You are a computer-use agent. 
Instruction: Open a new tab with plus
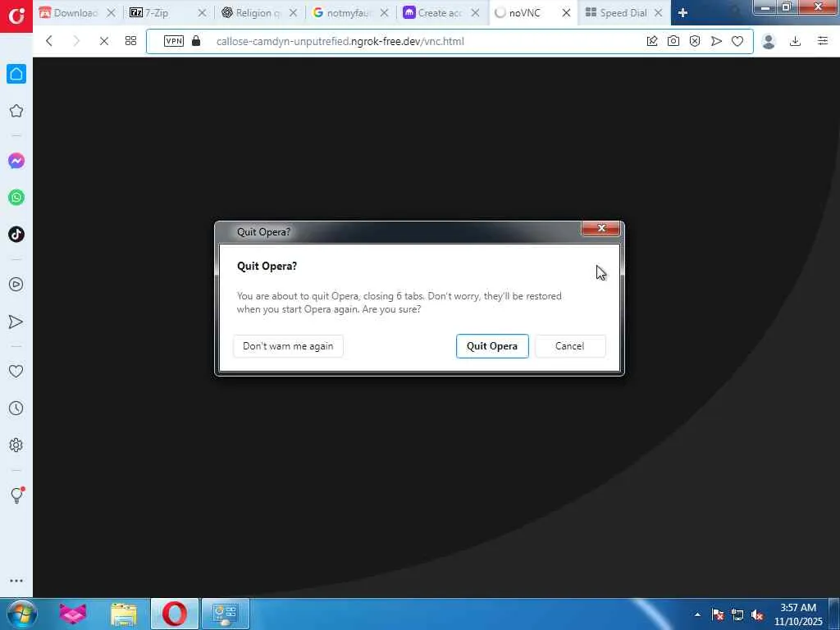point(682,13)
